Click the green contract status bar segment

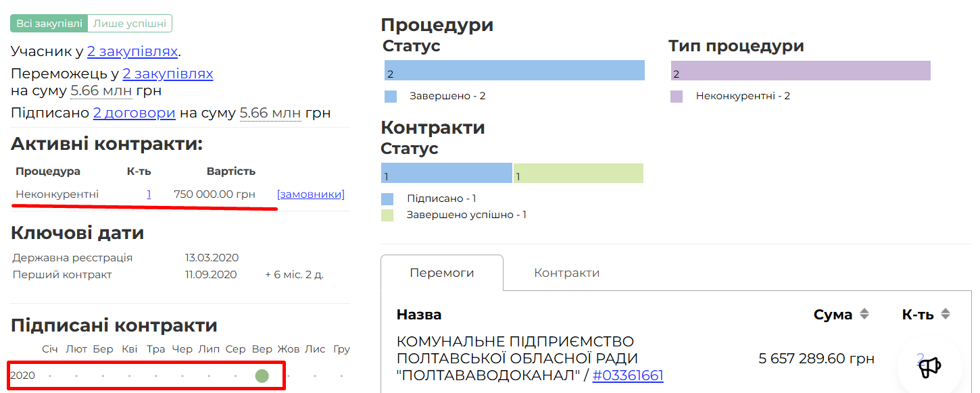coord(579,174)
